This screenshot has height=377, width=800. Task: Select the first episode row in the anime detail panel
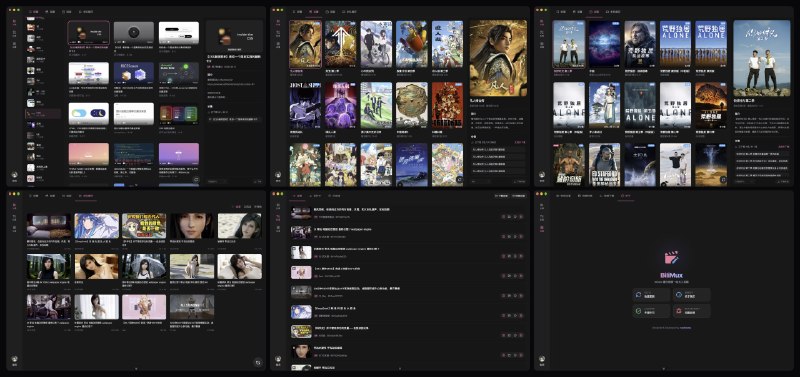pyautogui.click(x=498, y=149)
